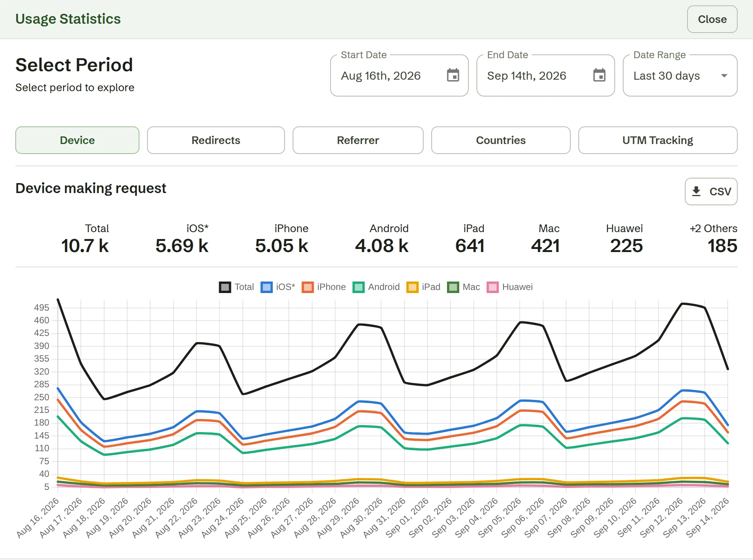Toggle the Huawei series legend swatch
The width and height of the screenshot is (753, 560).
493,287
